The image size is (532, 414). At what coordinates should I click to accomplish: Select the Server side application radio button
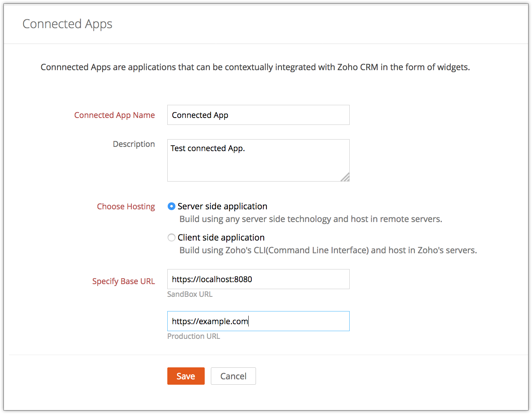coord(172,206)
